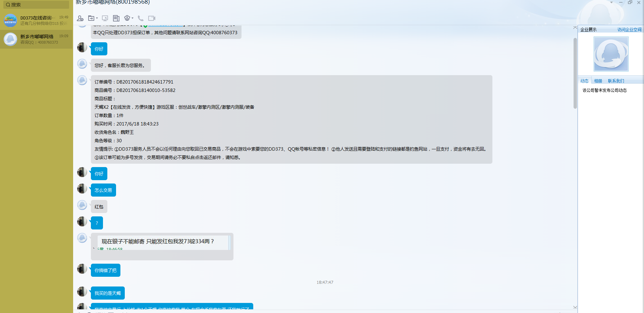644x313 pixels.
Task: Expand the police cap icon dropdown arrow
Action: [132, 18]
